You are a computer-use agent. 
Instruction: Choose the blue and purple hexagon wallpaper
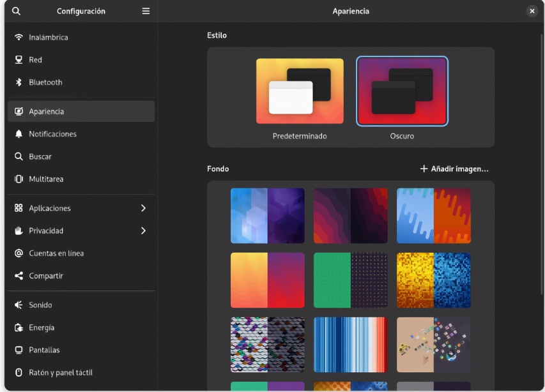(x=268, y=216)
